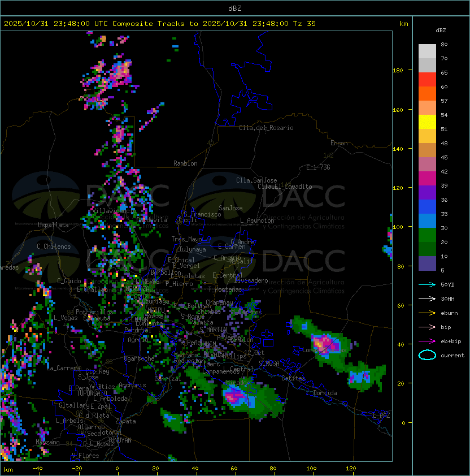Image resolution: width=470 pixels, height=476 pixels.
Task: Click the 'Ramblon' place label
Action: click(185, 163)
